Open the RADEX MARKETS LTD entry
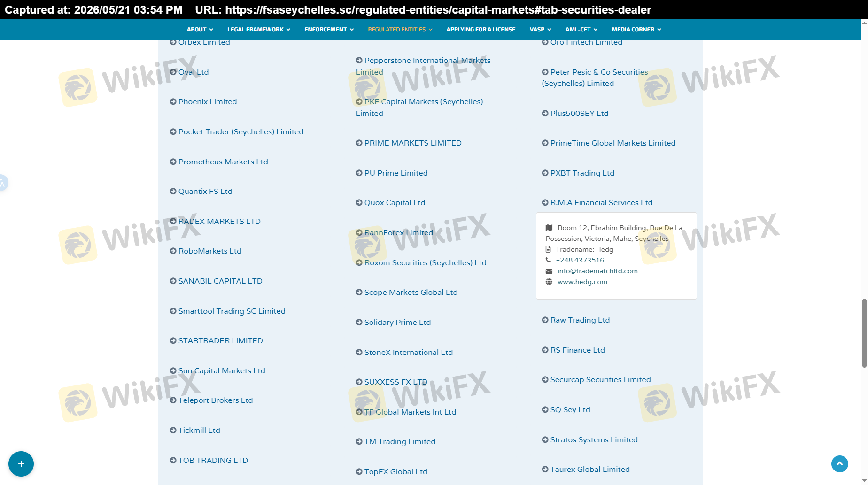 (x=219, y=221)
